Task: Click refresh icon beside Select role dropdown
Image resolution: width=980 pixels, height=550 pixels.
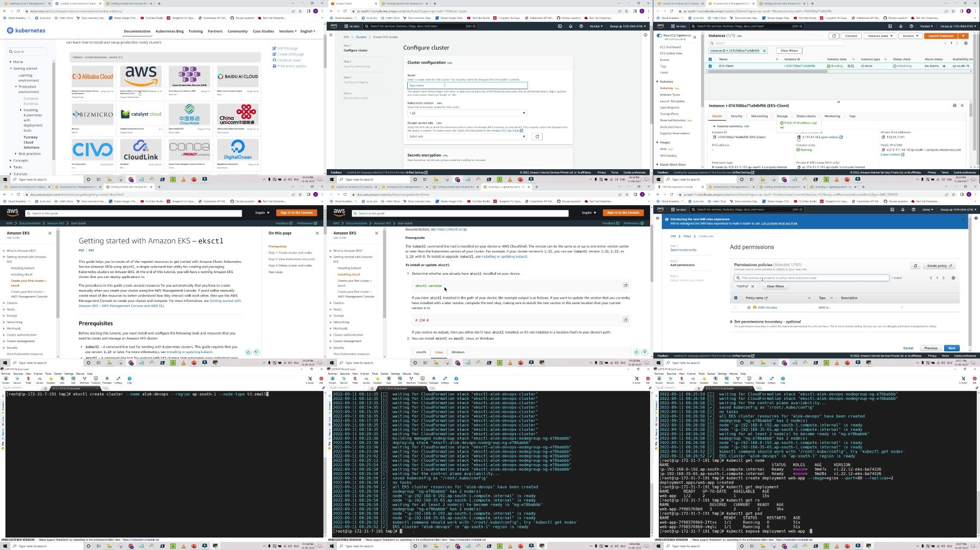Action: (x=537, y=137)
